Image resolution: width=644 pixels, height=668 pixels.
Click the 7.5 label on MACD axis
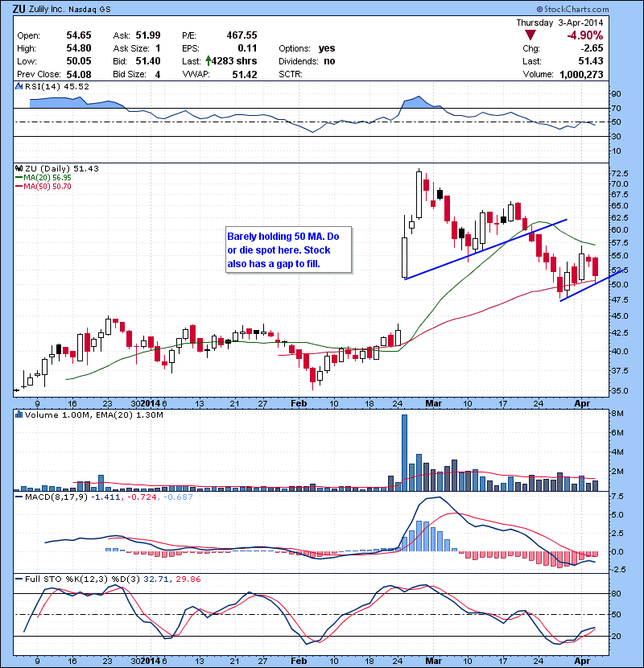point(617,497)
